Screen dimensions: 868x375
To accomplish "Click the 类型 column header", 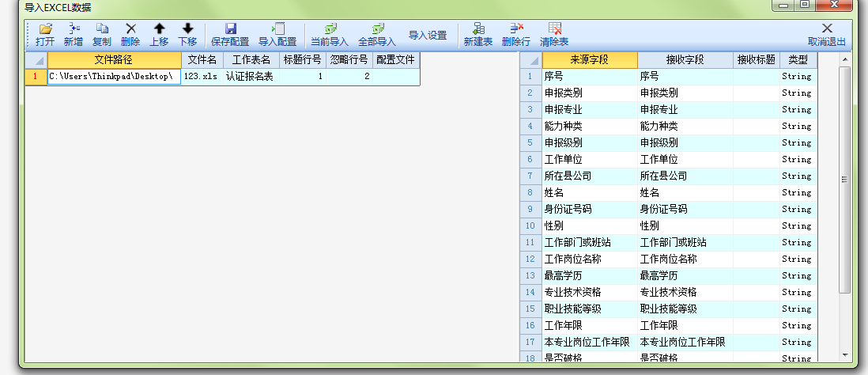I will point(798,60).
